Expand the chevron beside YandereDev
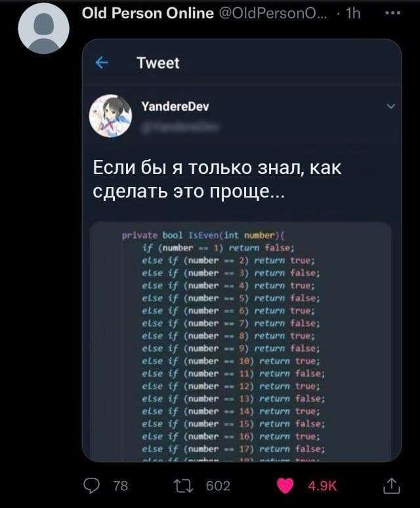420x508 pixels. (x=391, y=106)
